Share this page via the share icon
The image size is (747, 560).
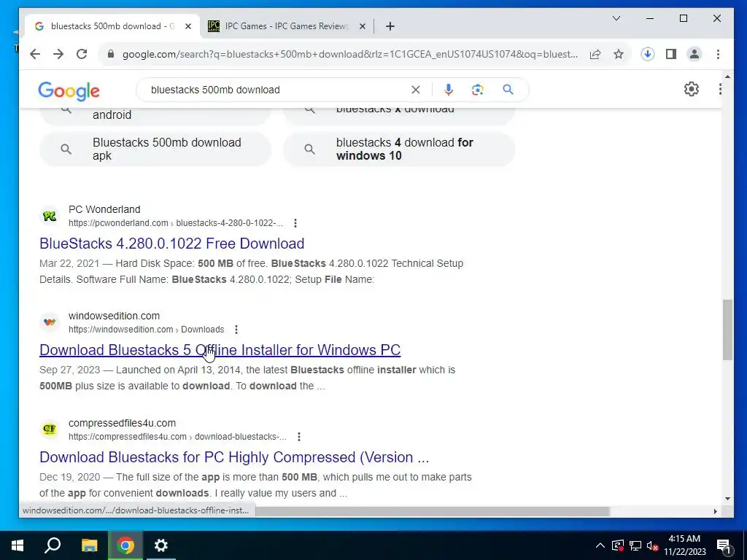click(x=595, y=54)
